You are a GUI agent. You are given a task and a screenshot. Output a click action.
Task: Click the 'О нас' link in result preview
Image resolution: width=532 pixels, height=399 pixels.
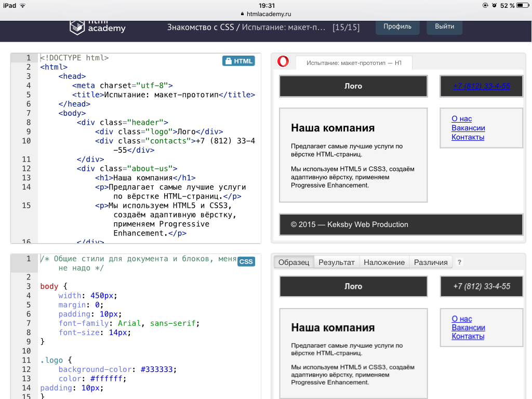[461, 119]
